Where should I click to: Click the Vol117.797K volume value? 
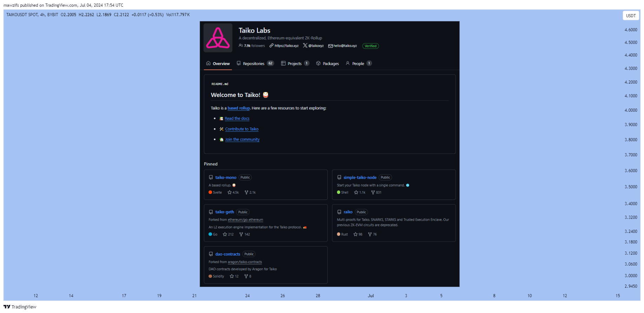(x=178, y=15)
